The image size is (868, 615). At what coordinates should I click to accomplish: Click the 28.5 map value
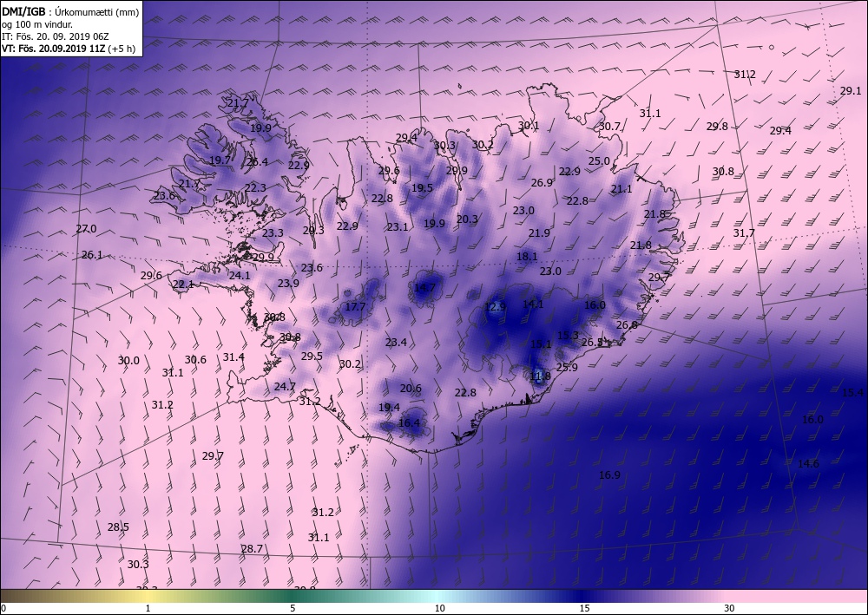coord(118,527)
